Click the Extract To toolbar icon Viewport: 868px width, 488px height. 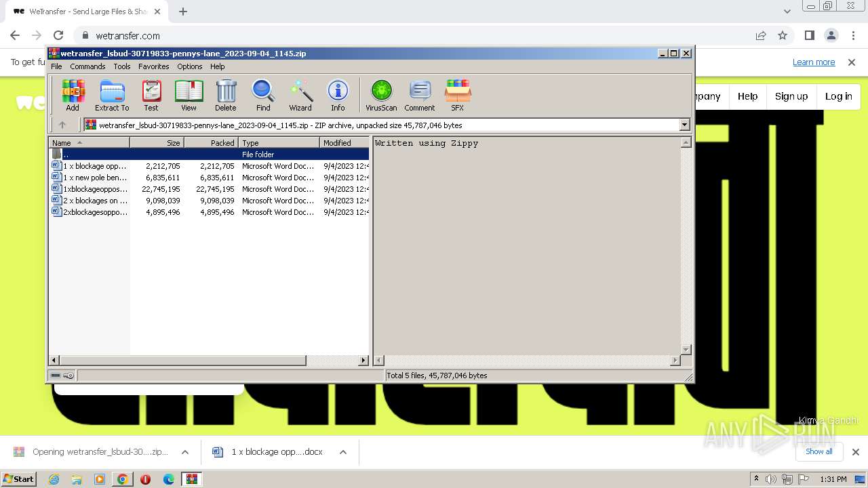pyautogui.click(x=112, y=95)
